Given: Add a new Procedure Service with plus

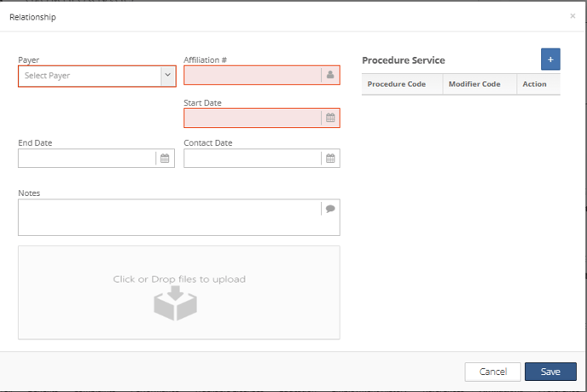Looking at the screenshot, I should (550, 60).
